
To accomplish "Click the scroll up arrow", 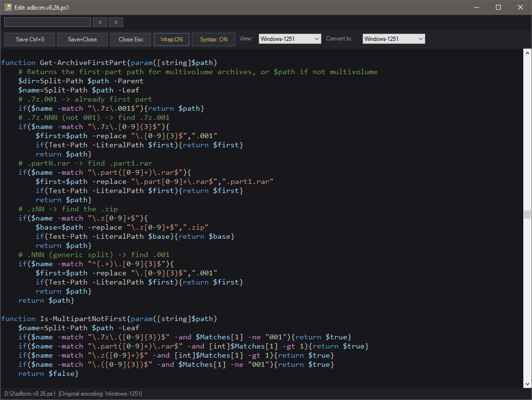I will [527, 53].
